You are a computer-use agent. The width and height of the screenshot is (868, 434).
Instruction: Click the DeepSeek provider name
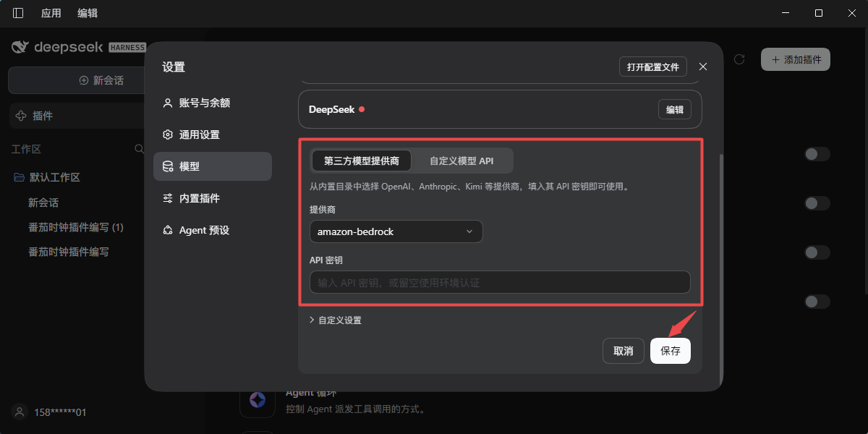(331, 109)
